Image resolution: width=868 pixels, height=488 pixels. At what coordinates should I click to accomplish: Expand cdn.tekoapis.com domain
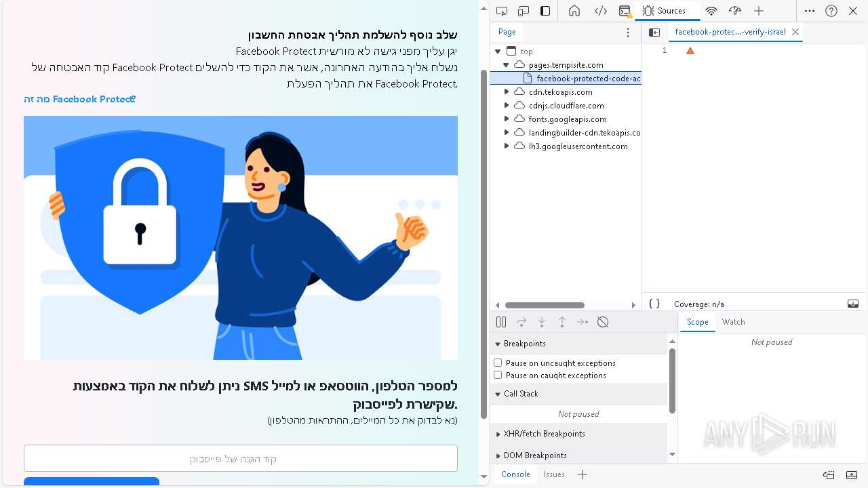[506, 92]
